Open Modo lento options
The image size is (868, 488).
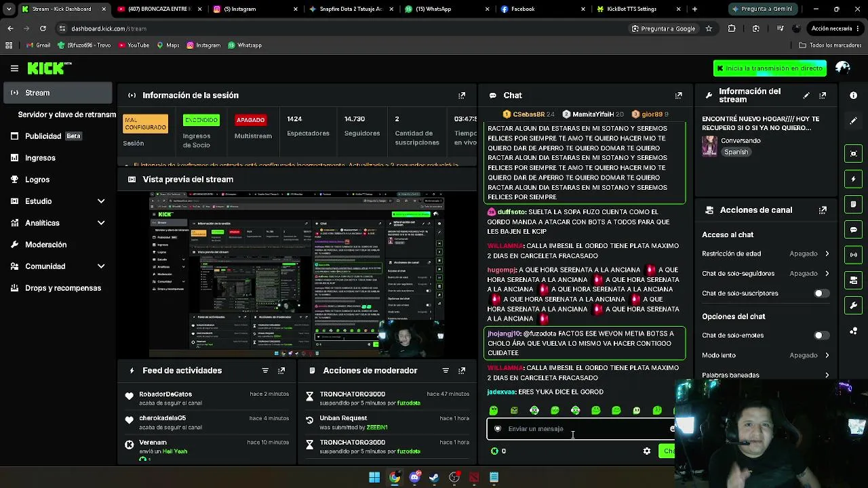tap(766, 355)
